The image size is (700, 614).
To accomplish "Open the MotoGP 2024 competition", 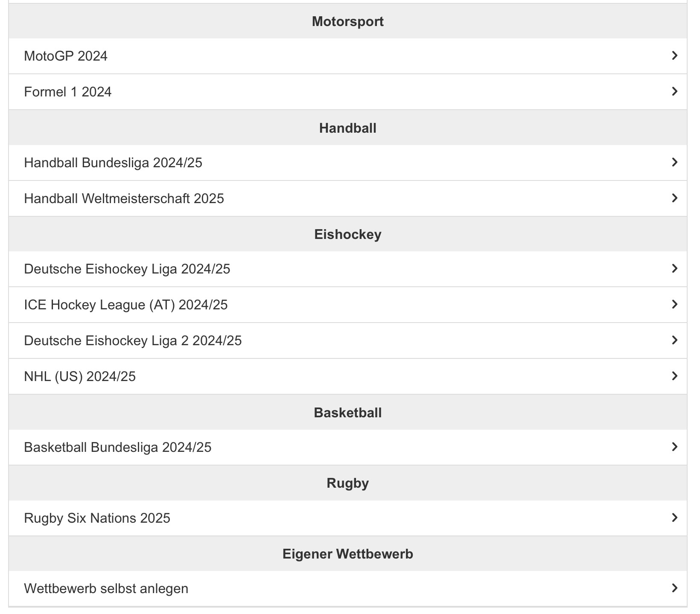I will pyautogui.click(x=66, y=56).
